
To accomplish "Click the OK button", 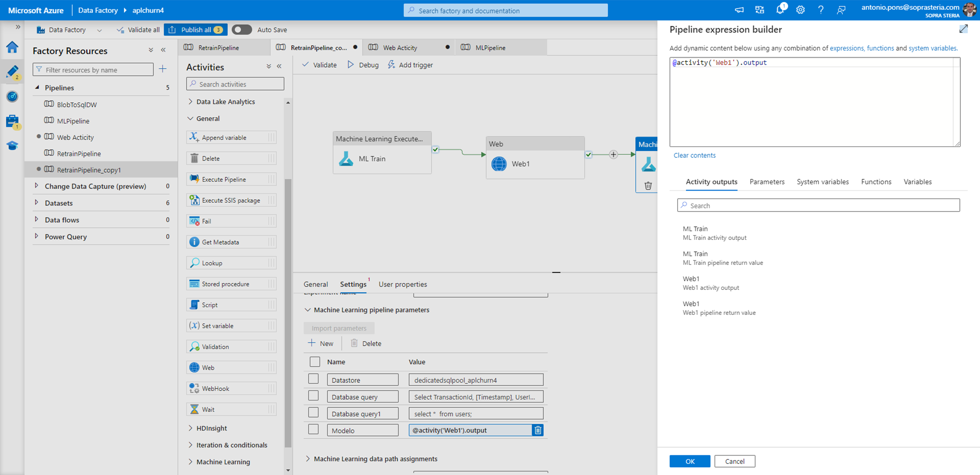I will point(690,461).
